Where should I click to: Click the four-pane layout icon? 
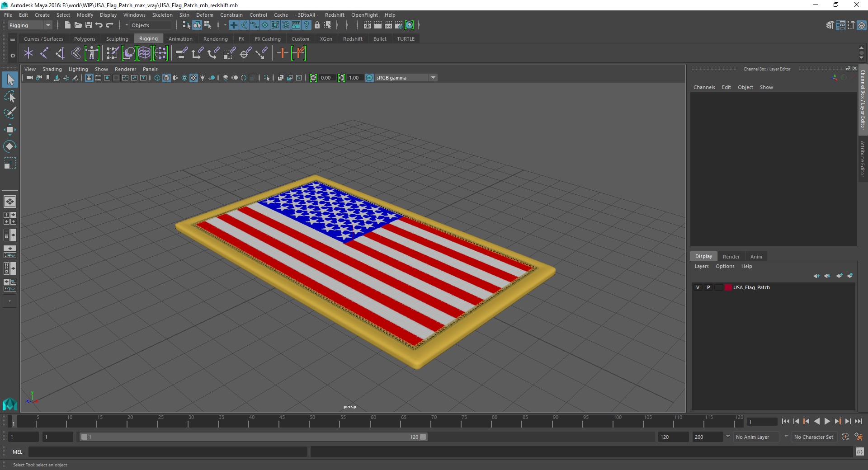click(x=10, y=218)
